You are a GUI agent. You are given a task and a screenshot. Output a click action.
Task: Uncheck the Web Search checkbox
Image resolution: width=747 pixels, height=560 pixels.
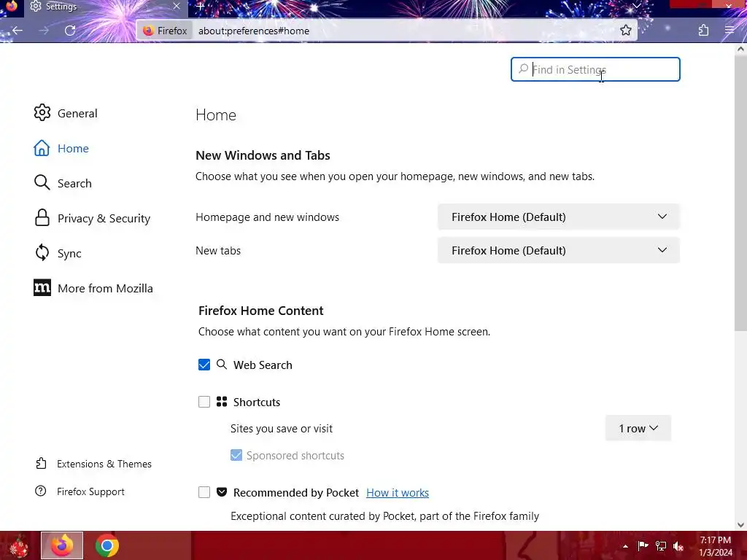tap(204, 365)
